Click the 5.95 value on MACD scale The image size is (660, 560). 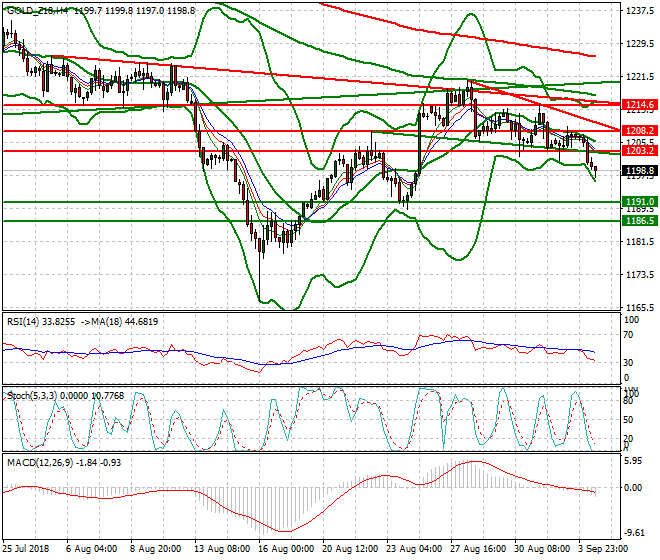pos(632,462)
